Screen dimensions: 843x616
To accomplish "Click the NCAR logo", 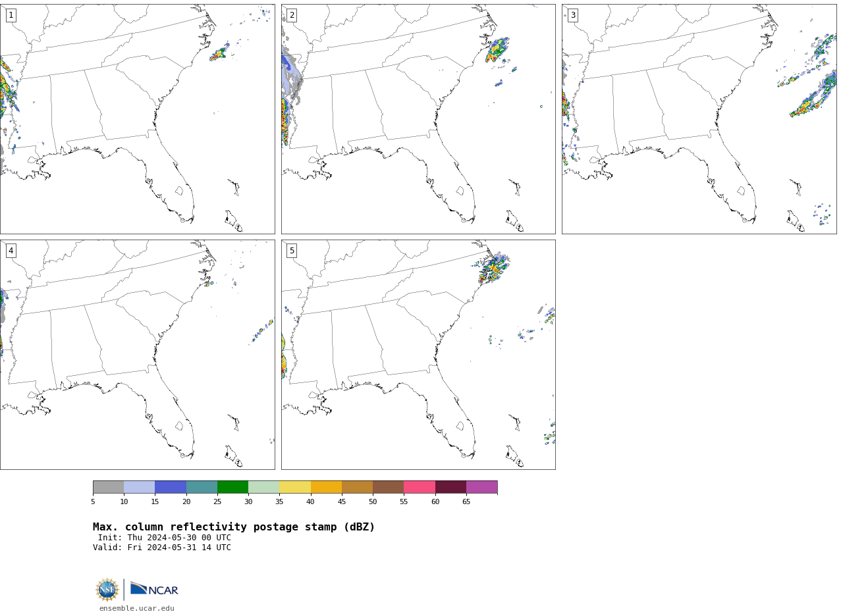I will coord(154,589).
